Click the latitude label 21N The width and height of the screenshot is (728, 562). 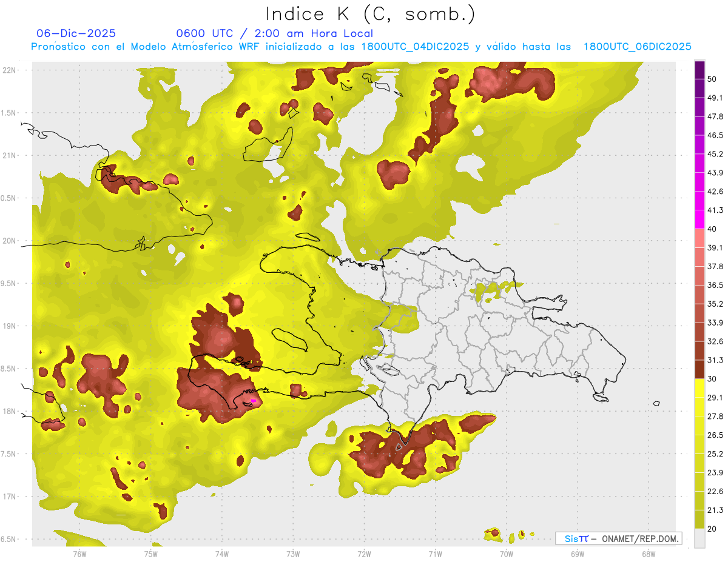(10, 155)
